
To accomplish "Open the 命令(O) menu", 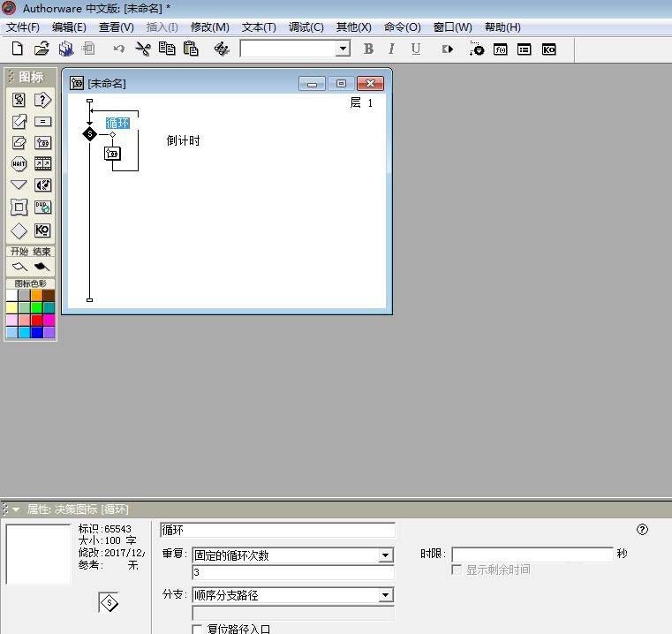I will coord(403,27).
